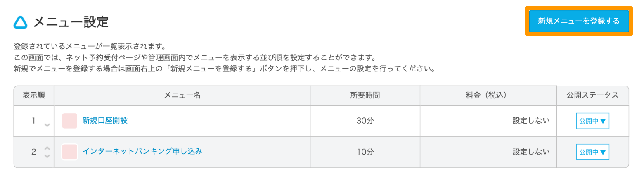Screen dimensions: 644x188
Task: Click the blue triangle logo beside メニュー設定
Action: point(20,22)
